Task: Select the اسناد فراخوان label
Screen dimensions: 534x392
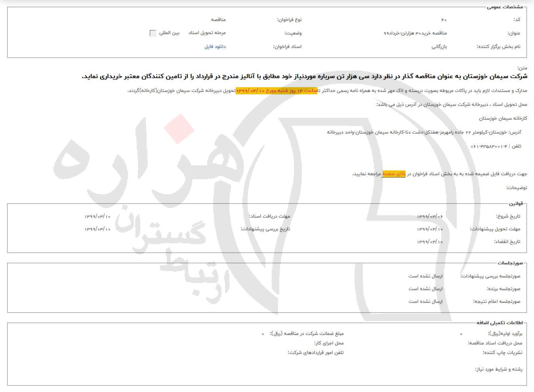Action: pos(287,47)
